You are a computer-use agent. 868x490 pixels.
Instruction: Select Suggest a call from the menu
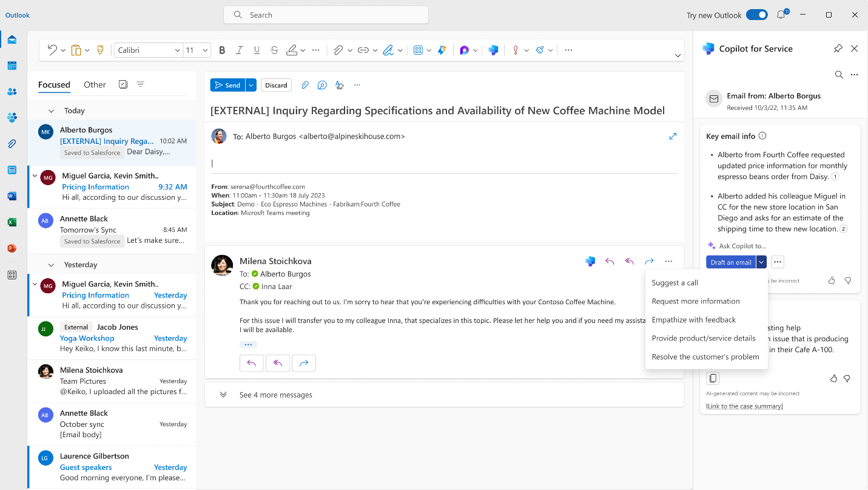(x=675, y=282)
